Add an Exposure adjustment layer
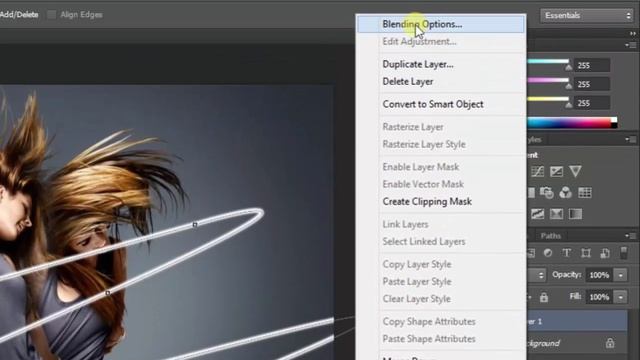 556,171
